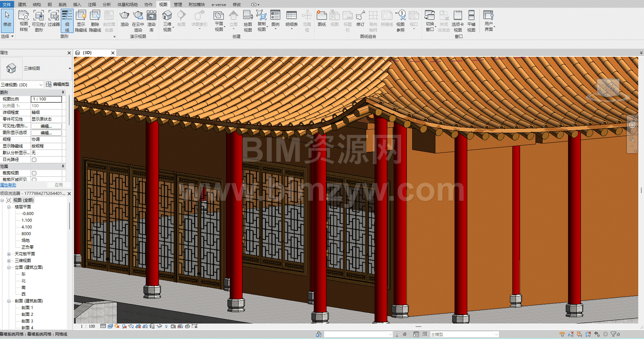The width and height of the screenshot is (644, 339).
Task: Switch to the 建筑 ribbon tab
Action: click(x=22, y=4)
